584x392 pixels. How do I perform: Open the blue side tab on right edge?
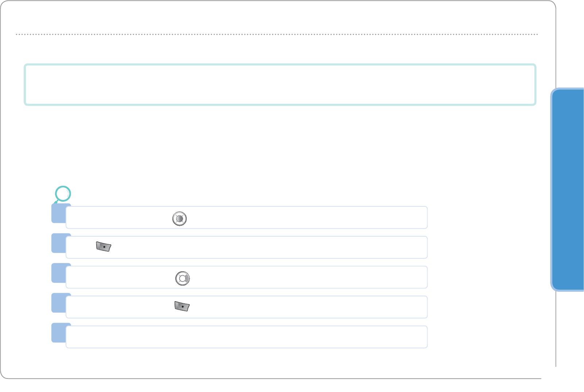(568, 190)
